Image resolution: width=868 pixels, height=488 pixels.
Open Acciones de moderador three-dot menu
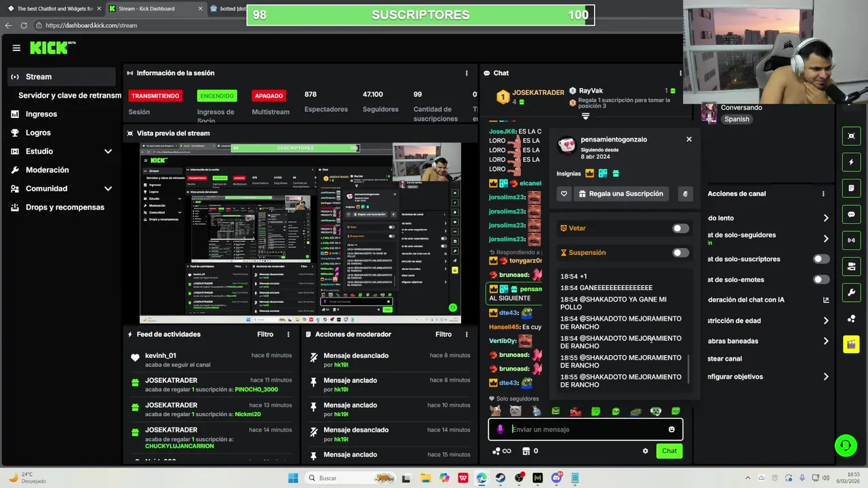tap(467, 334)
